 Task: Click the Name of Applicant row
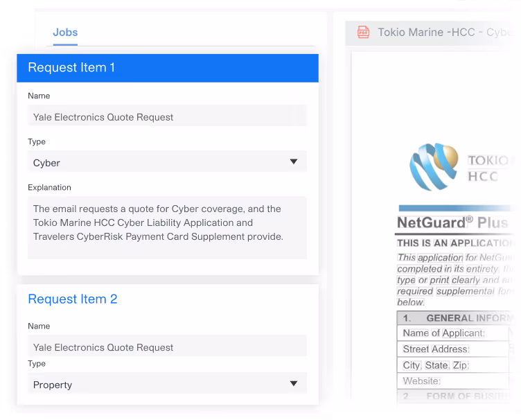[452, 333]
